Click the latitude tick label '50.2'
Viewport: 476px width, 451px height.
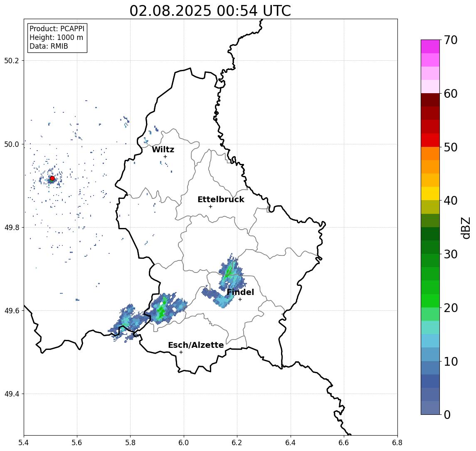[12, 60]
